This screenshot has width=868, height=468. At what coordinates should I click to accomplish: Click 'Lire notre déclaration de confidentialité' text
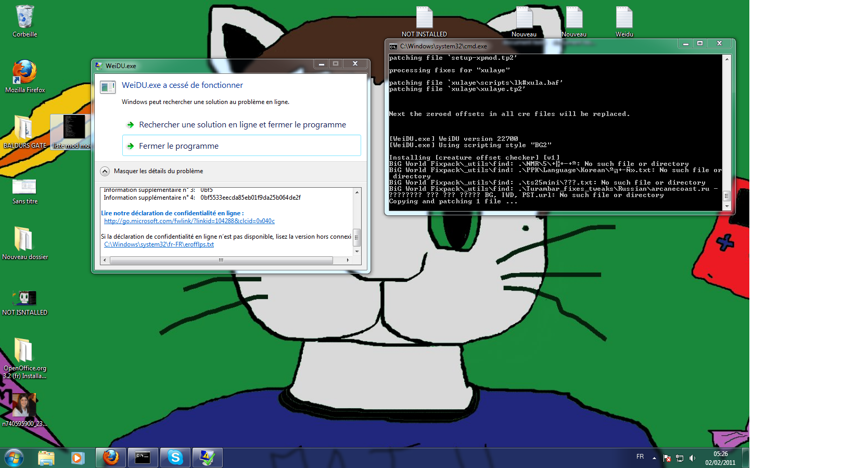coord(172,213)
